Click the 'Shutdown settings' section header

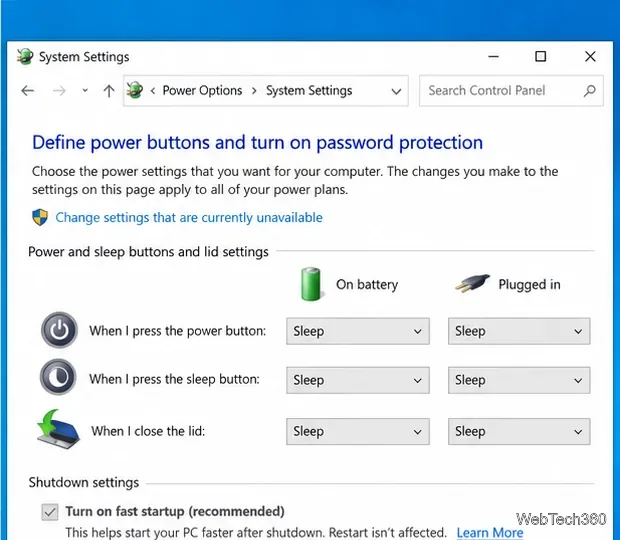(x=84, y=483)
